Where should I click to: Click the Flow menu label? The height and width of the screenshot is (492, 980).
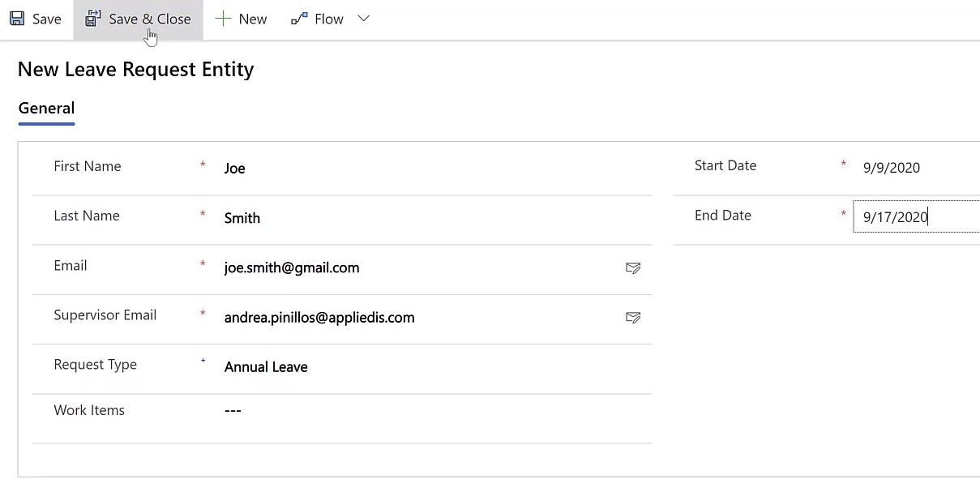(x=329, y=19)
